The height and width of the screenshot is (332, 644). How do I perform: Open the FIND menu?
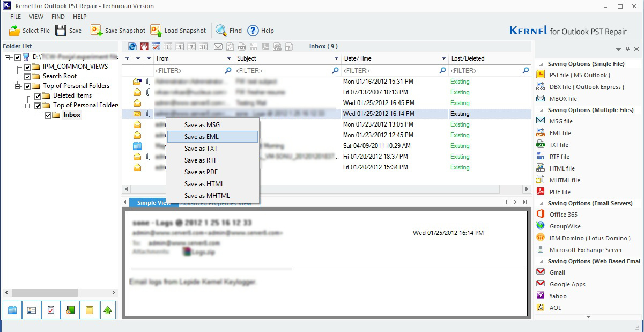click(58, 17)
